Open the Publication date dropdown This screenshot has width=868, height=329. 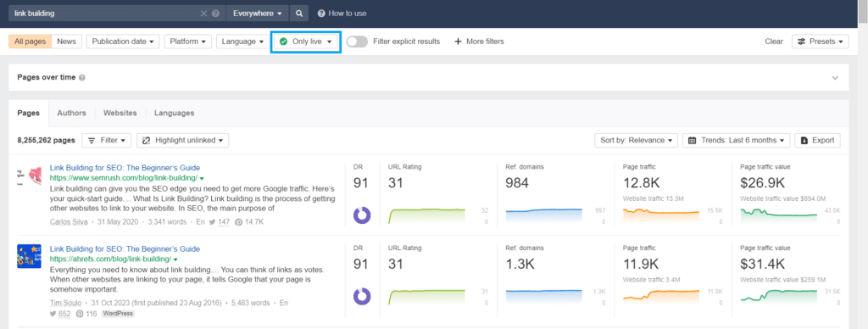(x=123, y=42)
